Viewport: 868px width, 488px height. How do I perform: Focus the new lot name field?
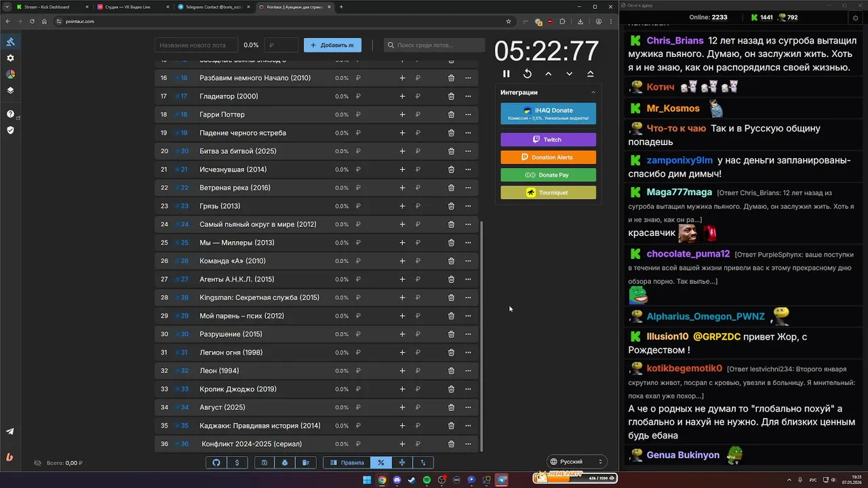coord(196,45)
